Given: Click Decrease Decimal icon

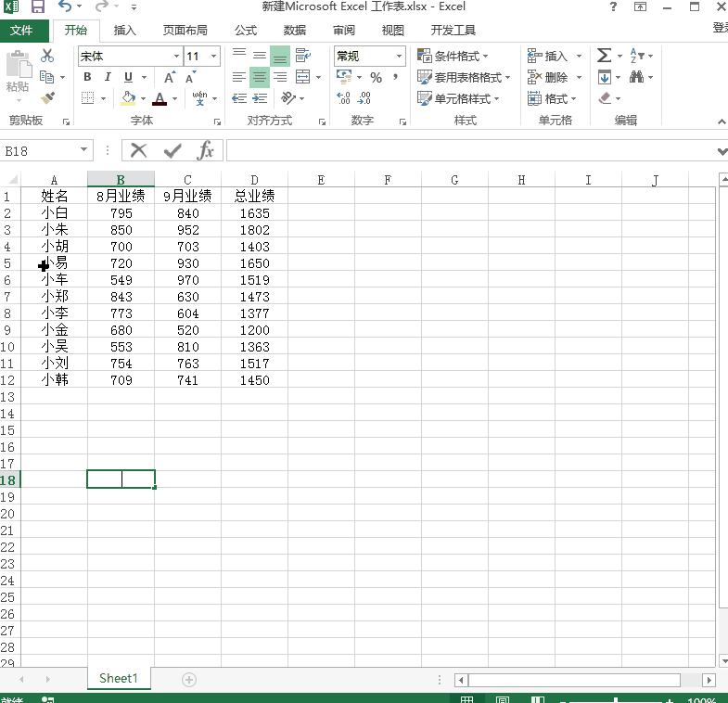Looking at the screenshot, I should (364, 98).
